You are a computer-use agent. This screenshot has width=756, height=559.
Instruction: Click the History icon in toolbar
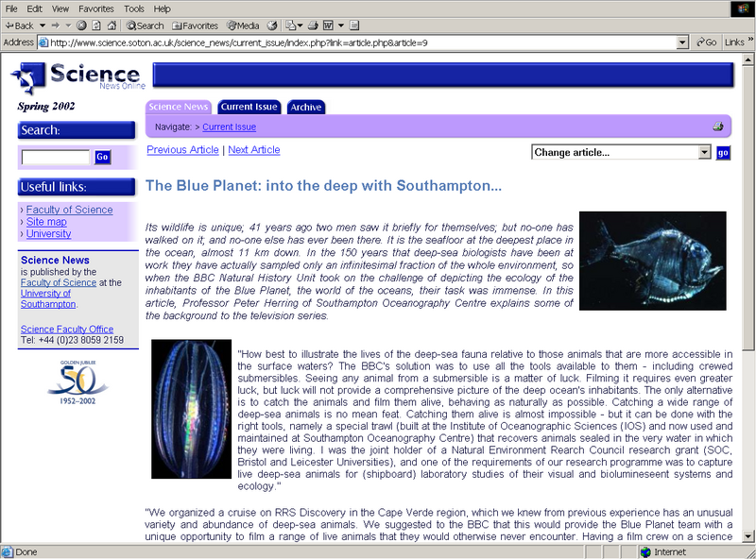[x=272, y=25]
